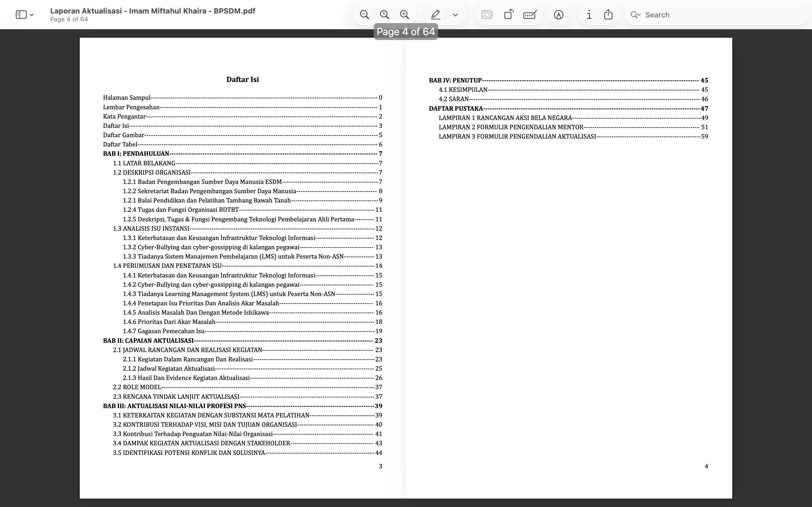Click 'DAFTAR PUSTAKA' table of contents entry

(x=456, y=109)
